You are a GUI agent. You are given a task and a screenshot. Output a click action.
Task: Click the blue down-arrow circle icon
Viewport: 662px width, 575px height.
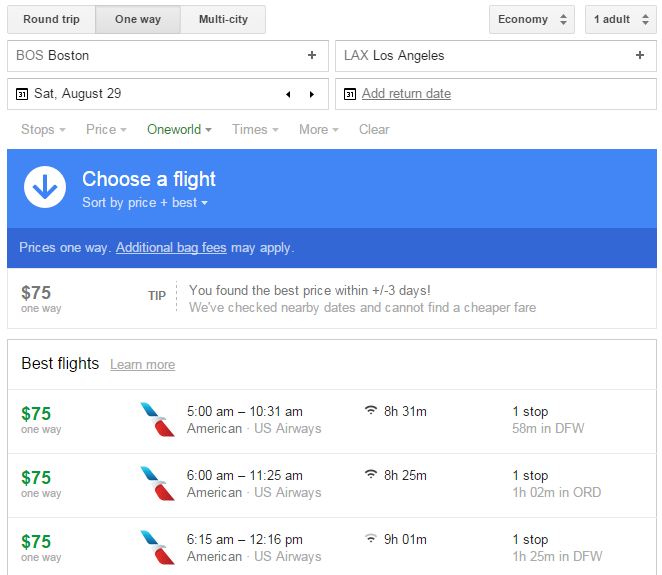[45, 187]
